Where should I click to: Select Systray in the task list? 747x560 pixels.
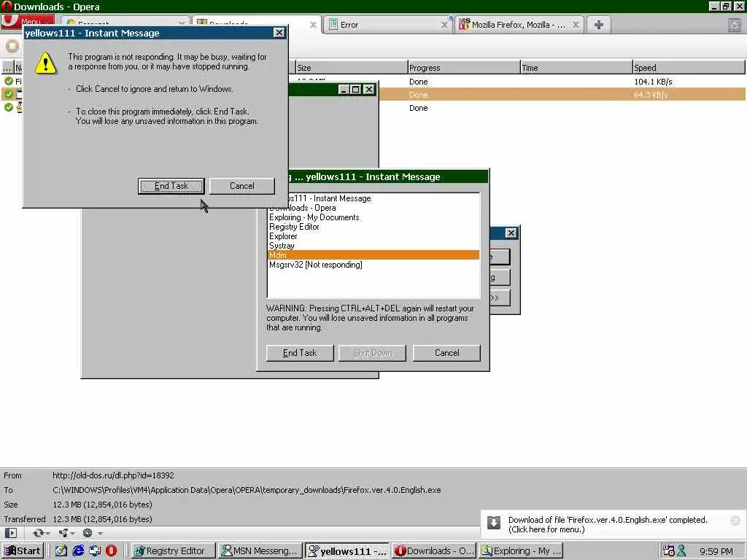click(x=373, y=246)
